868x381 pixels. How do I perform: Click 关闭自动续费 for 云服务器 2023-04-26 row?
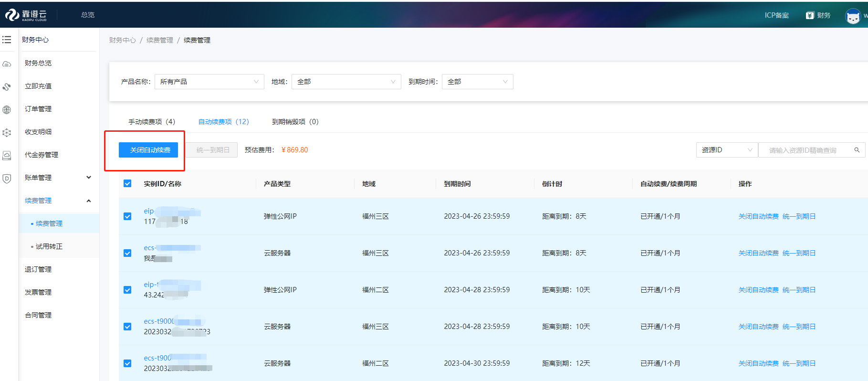point(759,253)
